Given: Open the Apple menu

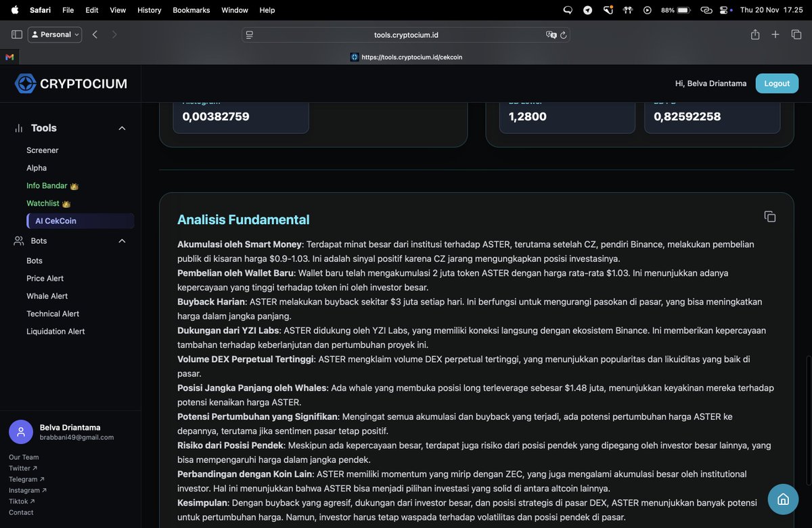Looking at the screenshot, I should pos(15,10).
